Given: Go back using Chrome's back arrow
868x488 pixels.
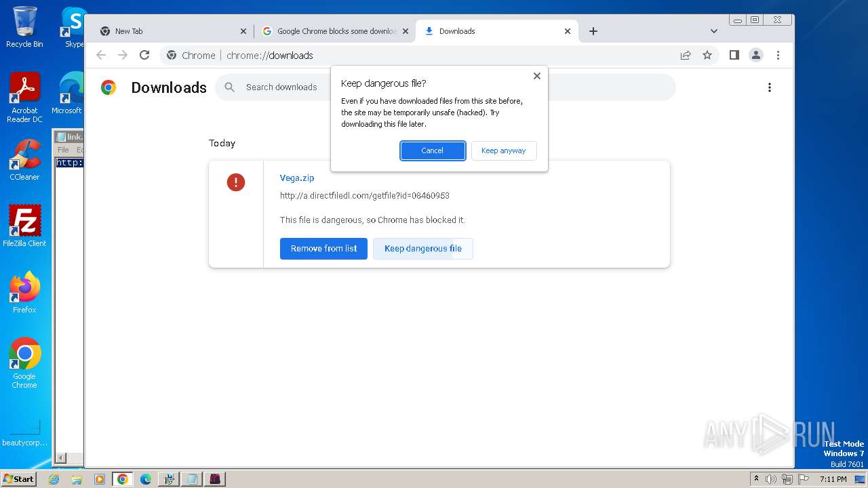Looking at the screenshot, I should coord(101,55).
